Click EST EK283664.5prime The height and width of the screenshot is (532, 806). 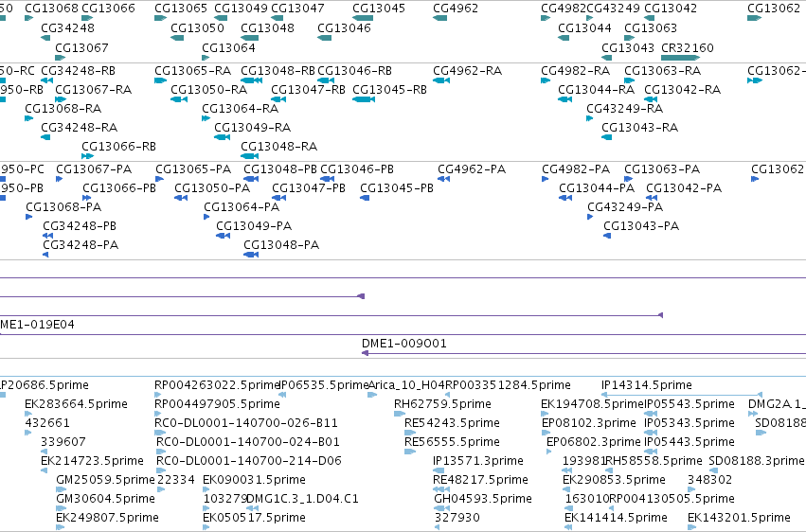(76, 404)
